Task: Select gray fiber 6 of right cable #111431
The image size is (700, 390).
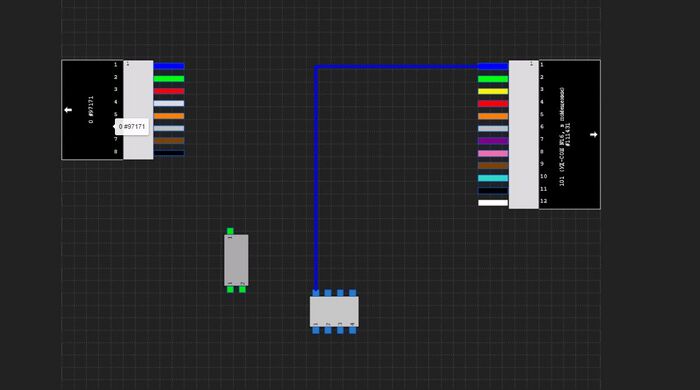Action: point(493,129)
